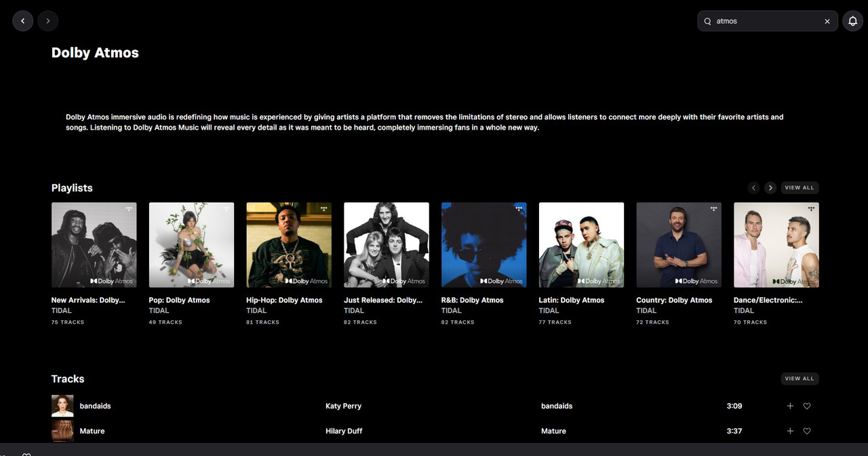Click the Country: Dolby Atmos title
Viewport: 868px width, 456px height.
click(674, 300)
